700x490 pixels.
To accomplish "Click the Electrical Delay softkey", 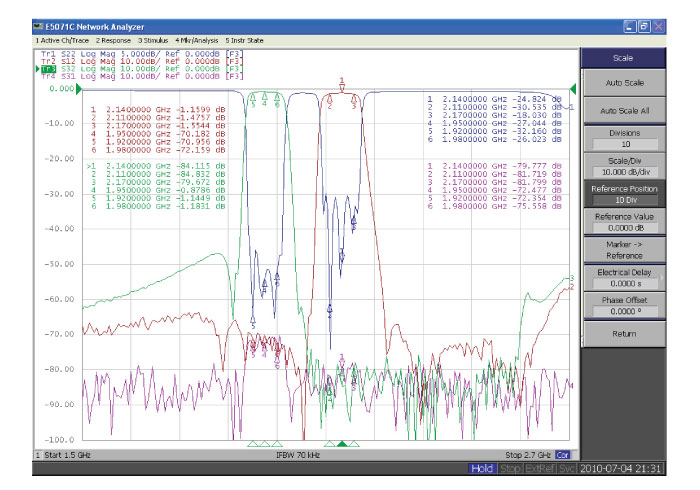I will 625,278.
